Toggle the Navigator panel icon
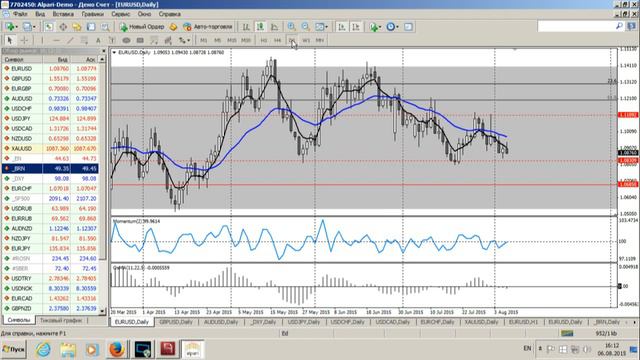This screenshot has height=360, width=640. (x=77, y=27)
